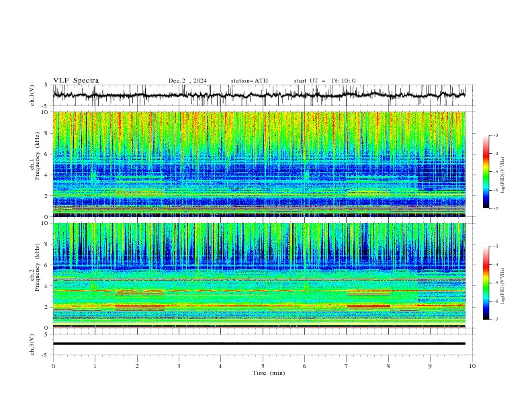
Task: Click ch.2 color scale log(PSD) label
Action: pos(503,286)
